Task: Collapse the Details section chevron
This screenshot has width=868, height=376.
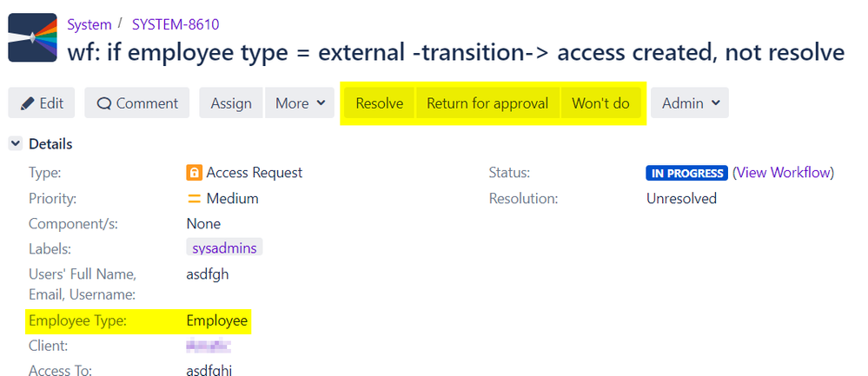Action: click(16, 144)
